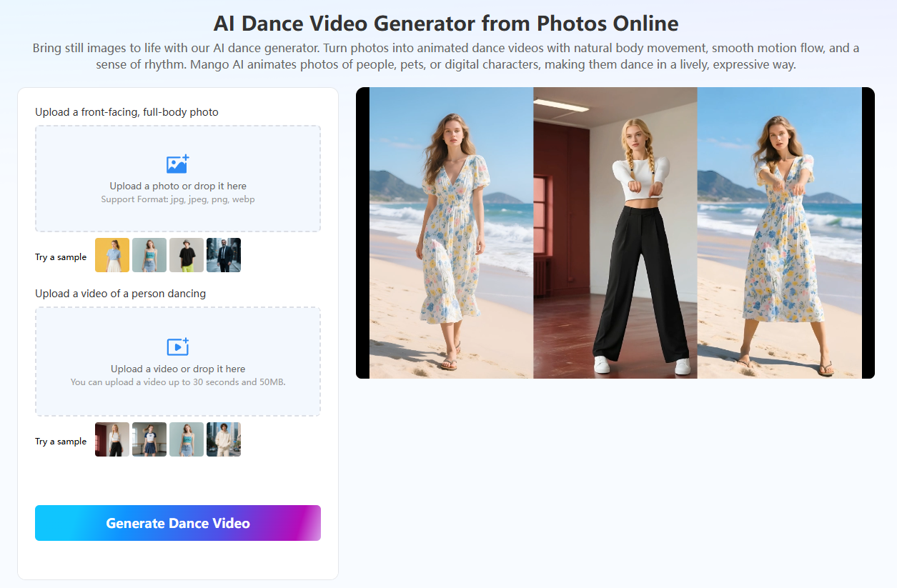Click the video size limit hint text
This screenshot has height=588, width=897.
178,382
